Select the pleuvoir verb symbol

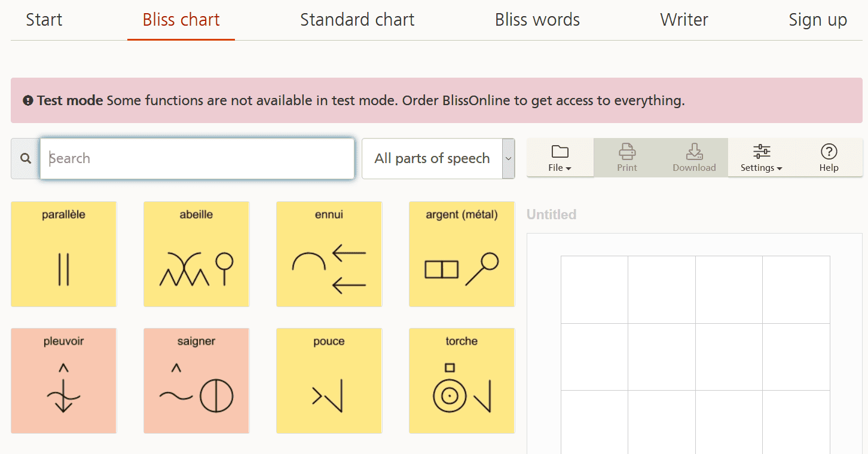[x=64, y=381]
